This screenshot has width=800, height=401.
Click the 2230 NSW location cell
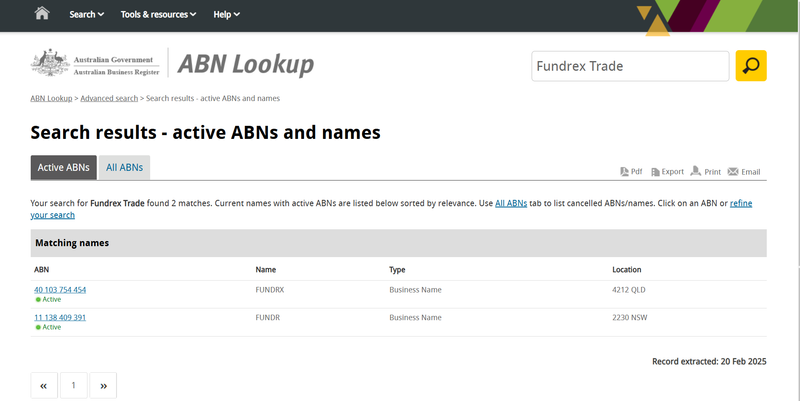(630, 317)
